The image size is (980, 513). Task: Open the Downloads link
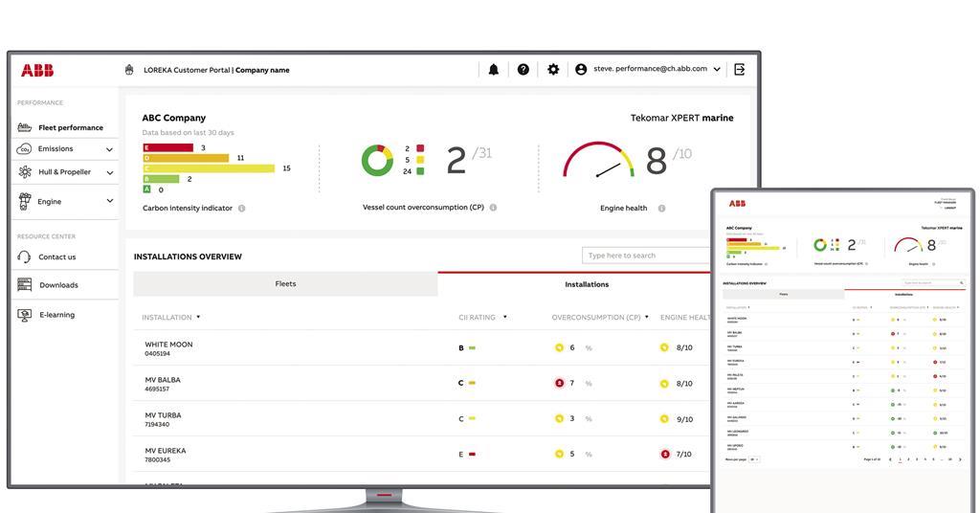tap(58, 285)
